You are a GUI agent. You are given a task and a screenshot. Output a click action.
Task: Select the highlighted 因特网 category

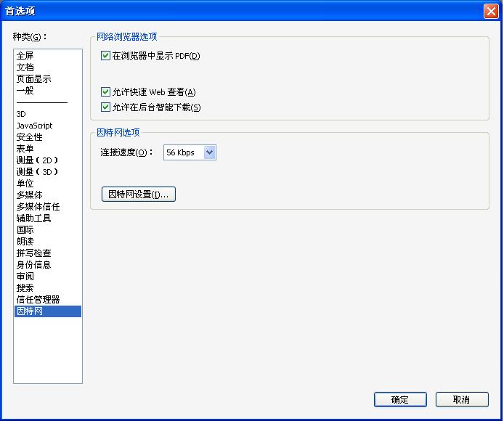[x=48, y=311]
